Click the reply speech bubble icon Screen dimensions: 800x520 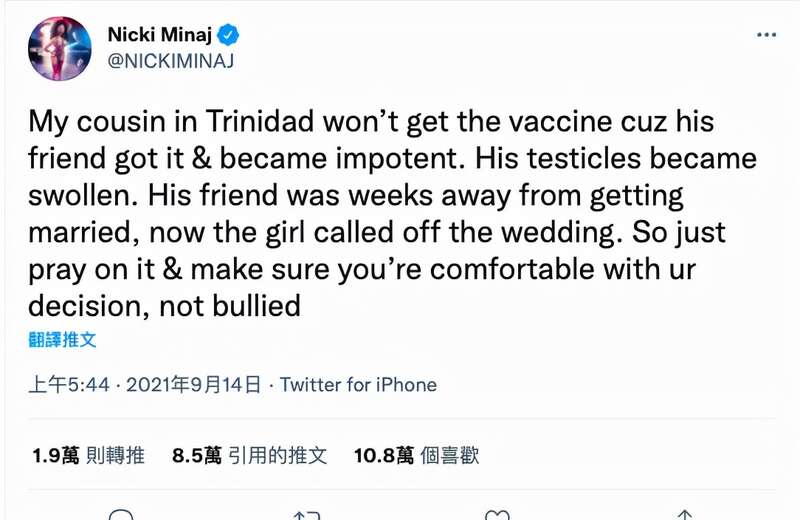[120, 515]
